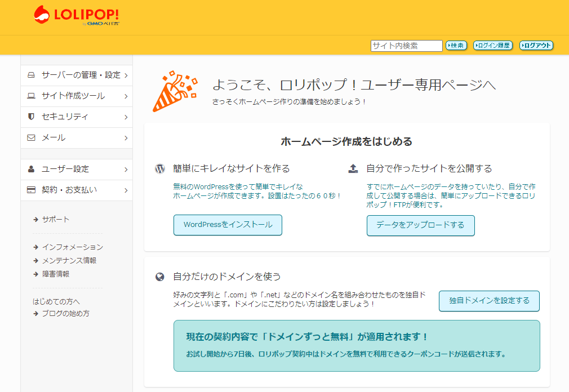This screenshot has width=569, height=392.
Task: Click the person icon beside ユーザー設定
Action: [x=31, y=169]
